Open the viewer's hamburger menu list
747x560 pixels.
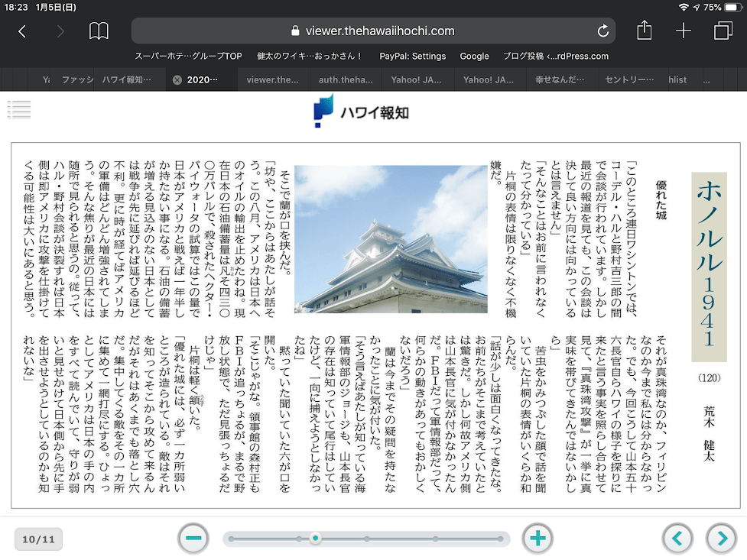(x=19, y=109)
